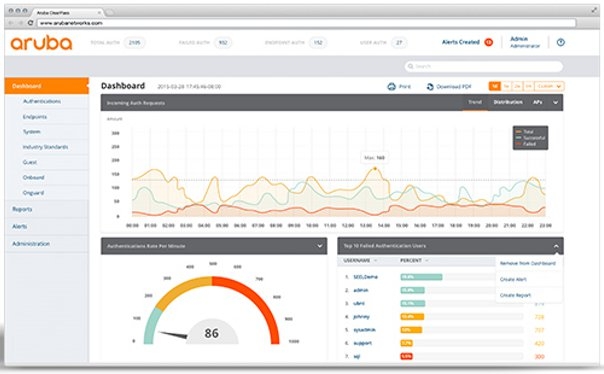The height and width of the screenshot is (374, 604).
Task: Switch to the APs tab
Action: (x=537, y=102)
